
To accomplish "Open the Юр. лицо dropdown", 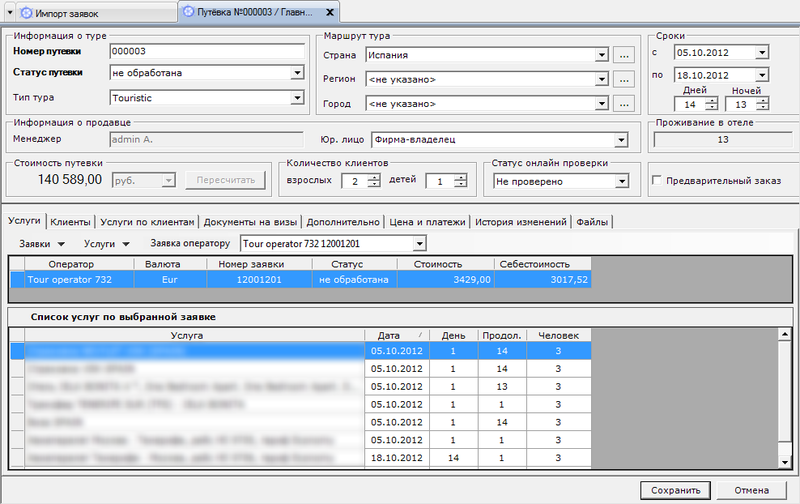I will click(621, 141).
